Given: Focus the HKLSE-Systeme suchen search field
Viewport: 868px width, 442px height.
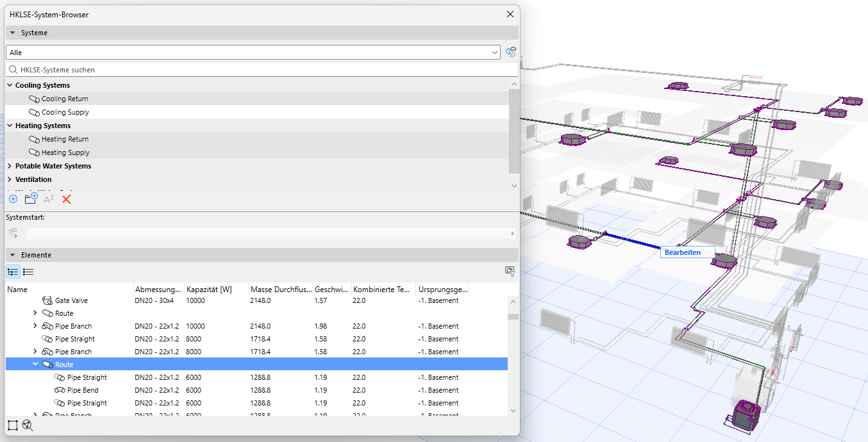Looking at the screenshot, I should click(x=262, y=69).
